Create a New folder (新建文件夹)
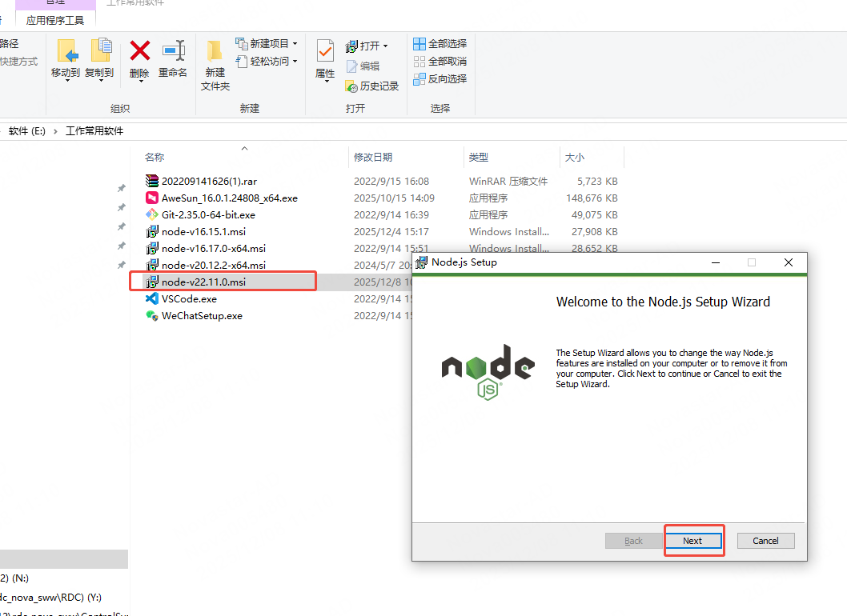This screenshot has height=616, width=847. coord(215,65)
